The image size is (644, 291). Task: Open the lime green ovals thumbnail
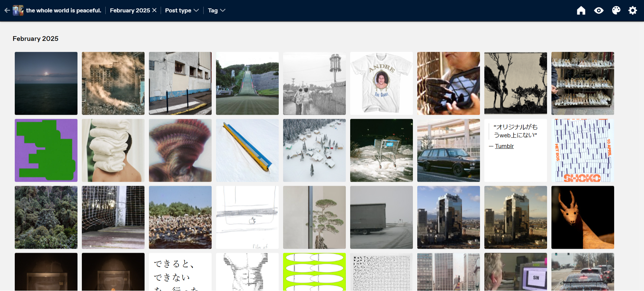314,272
